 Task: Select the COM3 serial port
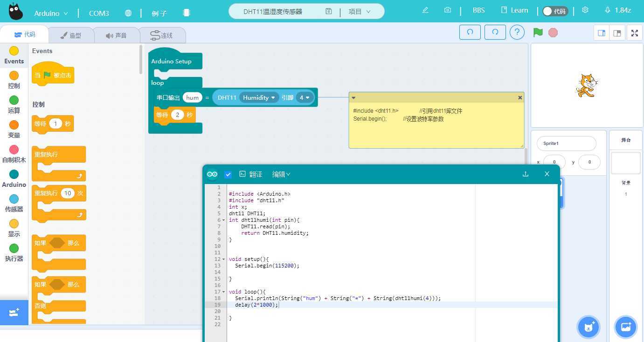pos(99,13)
